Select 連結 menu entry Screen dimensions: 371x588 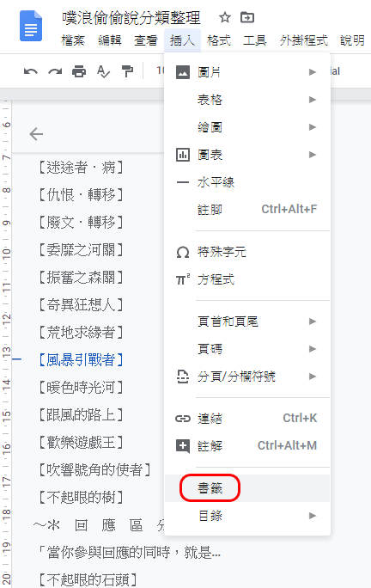click(x=247, y=418)
